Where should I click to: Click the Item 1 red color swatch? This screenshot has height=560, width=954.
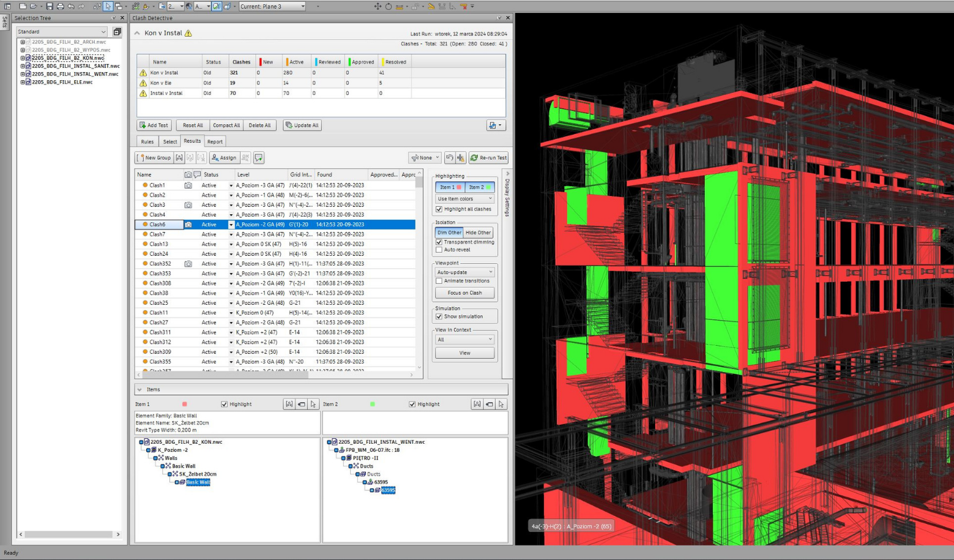184,405
